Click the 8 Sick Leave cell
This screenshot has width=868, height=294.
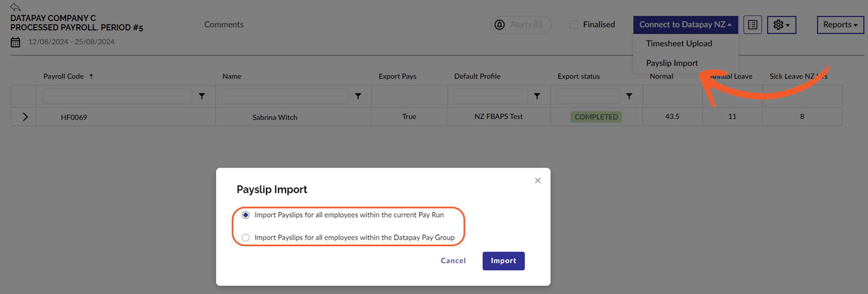(x=802, y=116)
